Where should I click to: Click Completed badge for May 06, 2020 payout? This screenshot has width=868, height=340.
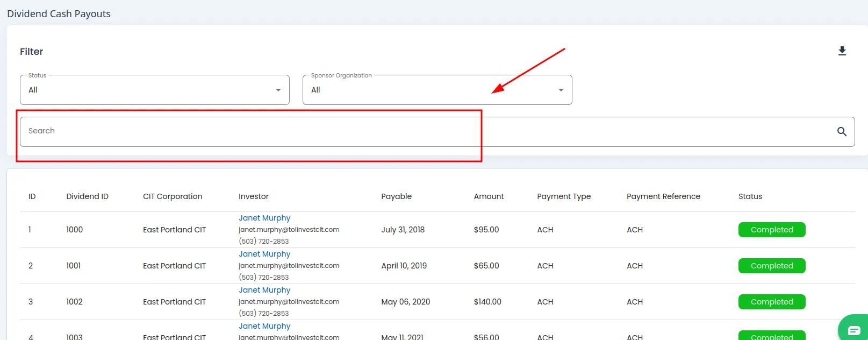(772, 302)
